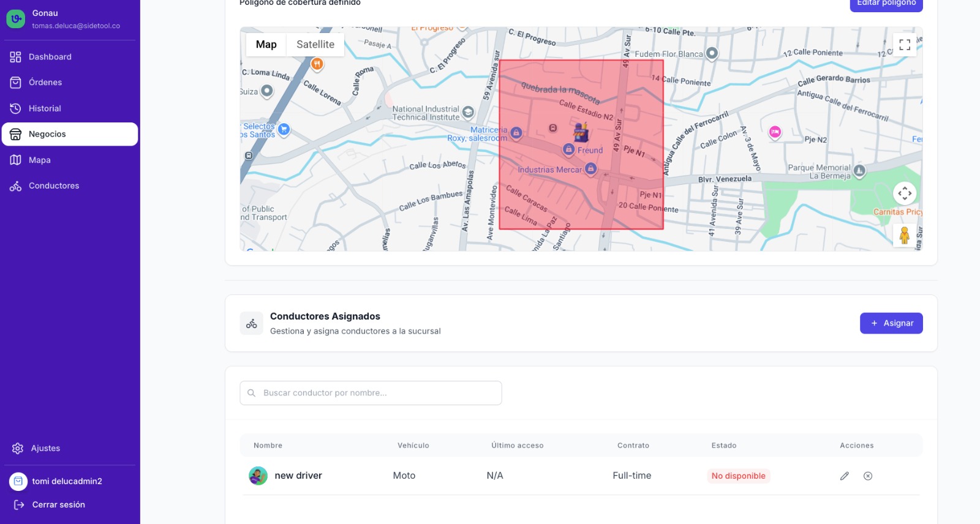Viewport: 980px width, 524px height.
Task: Click the Negocios store icon
Action: 16,134
